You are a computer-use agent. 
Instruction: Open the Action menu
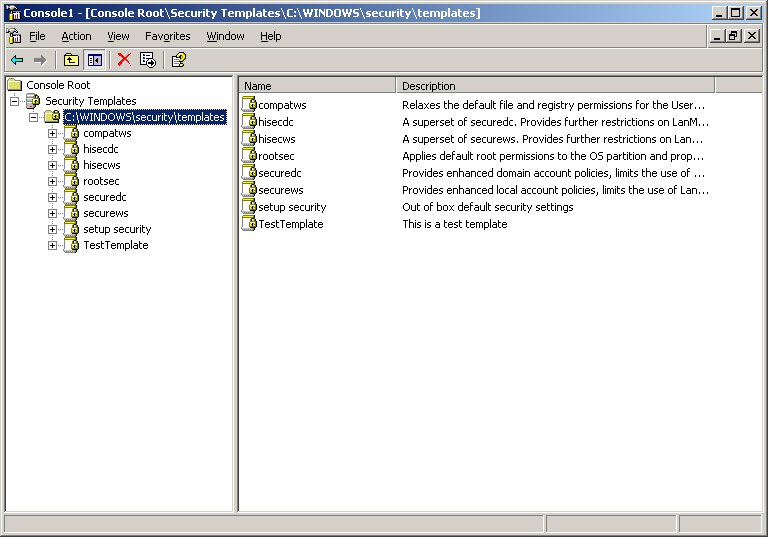(76, 36)
